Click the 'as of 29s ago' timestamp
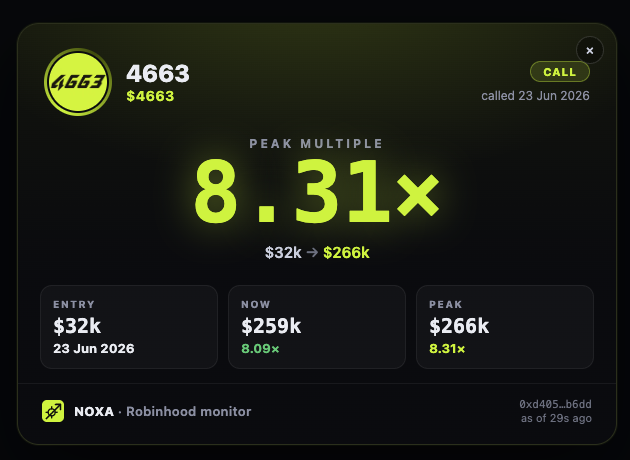This screenshot has height=460, width=630. click(x=556, y=418)
